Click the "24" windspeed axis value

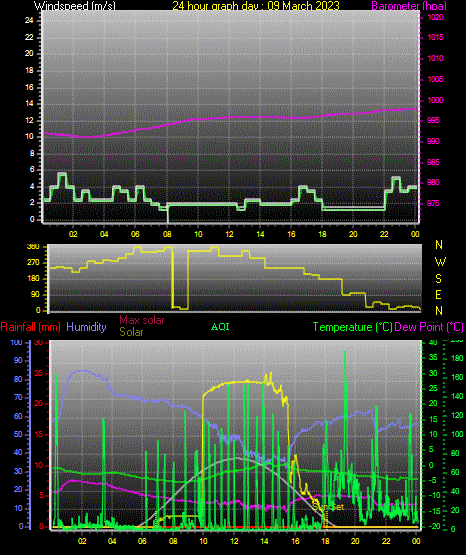click(29, 20)
